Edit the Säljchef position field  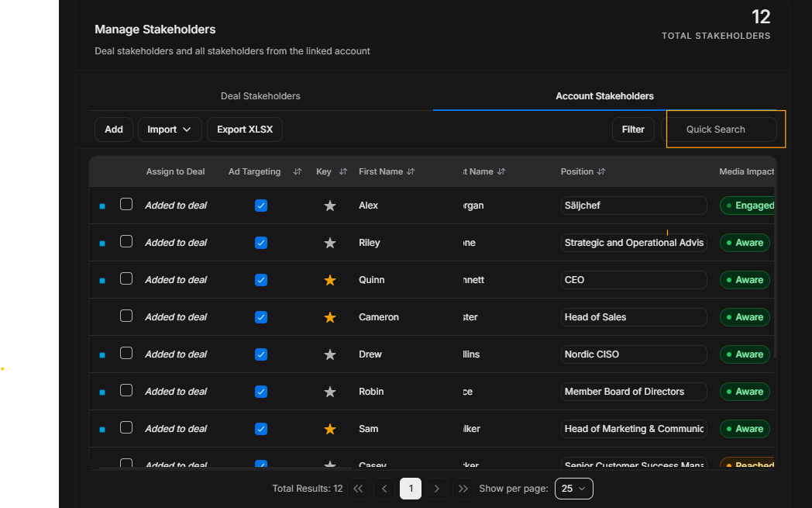tap(634, 206)
